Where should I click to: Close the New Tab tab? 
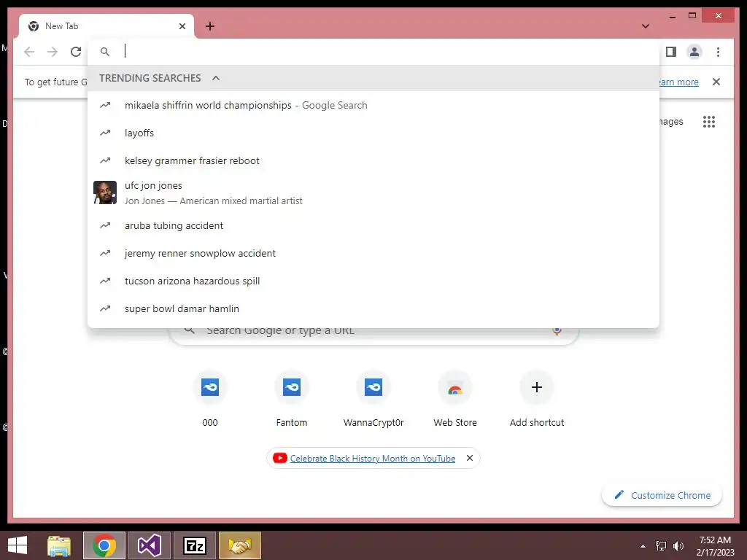coord(182,26)
